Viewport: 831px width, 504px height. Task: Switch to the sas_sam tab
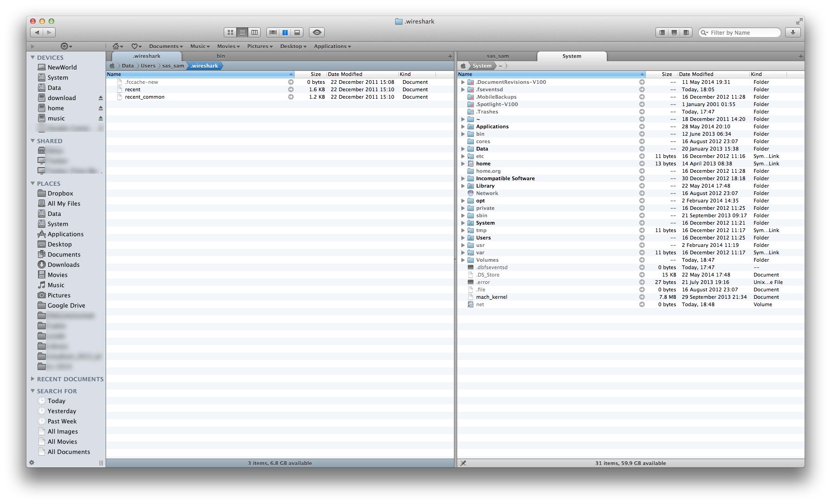(497, 56)
